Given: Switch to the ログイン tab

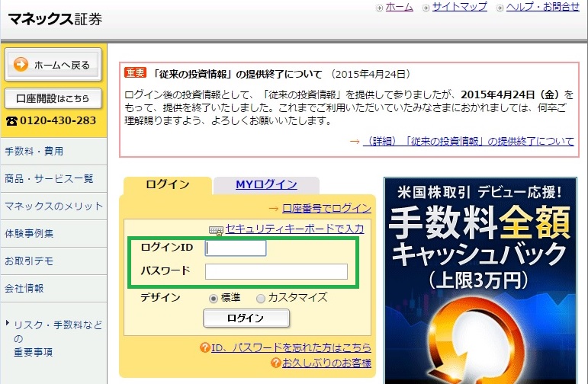Looking at the screenshot, I should point(168,185).
